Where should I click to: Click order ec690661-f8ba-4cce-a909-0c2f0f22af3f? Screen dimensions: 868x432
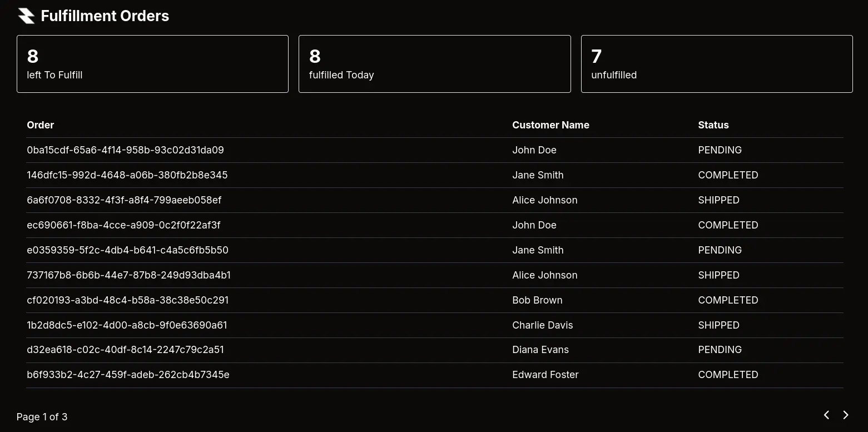tap(123, 225)
